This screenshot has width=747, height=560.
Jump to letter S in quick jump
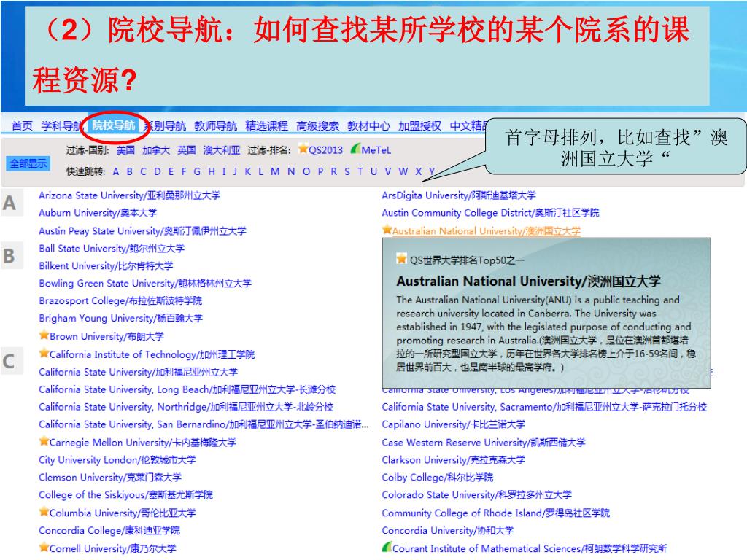[347, 171]
